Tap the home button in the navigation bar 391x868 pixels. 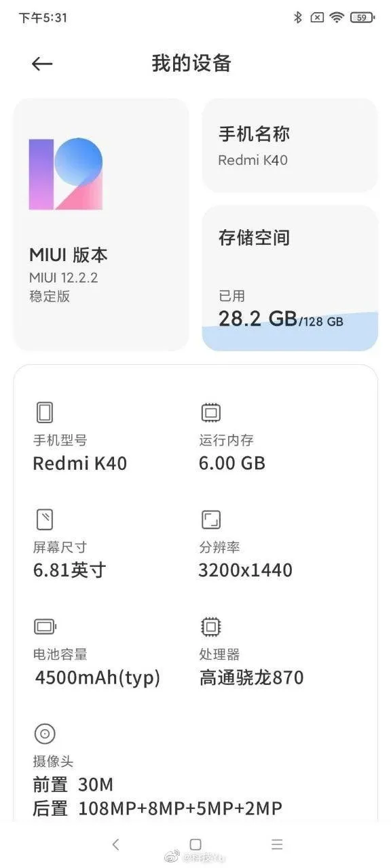point(195,844)
